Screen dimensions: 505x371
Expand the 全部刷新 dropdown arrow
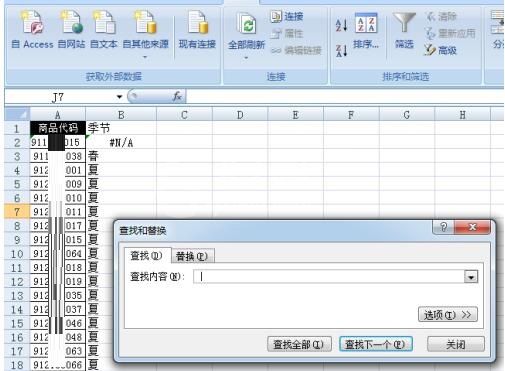246,58
